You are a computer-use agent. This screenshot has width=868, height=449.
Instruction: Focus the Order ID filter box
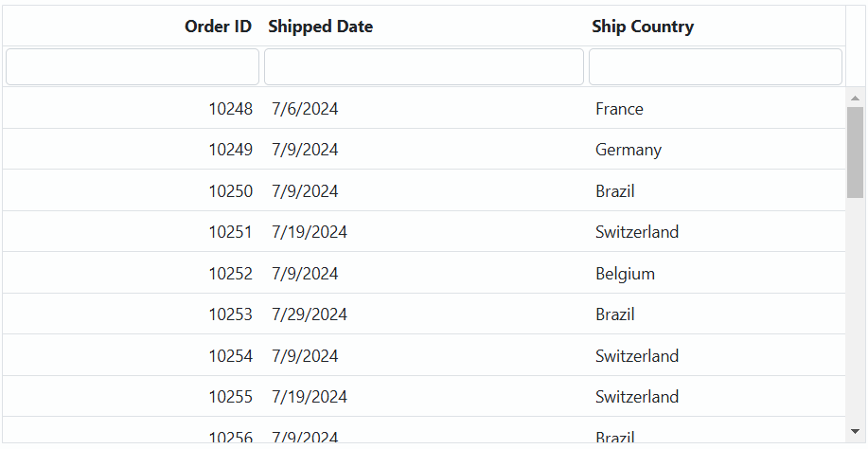133,66
